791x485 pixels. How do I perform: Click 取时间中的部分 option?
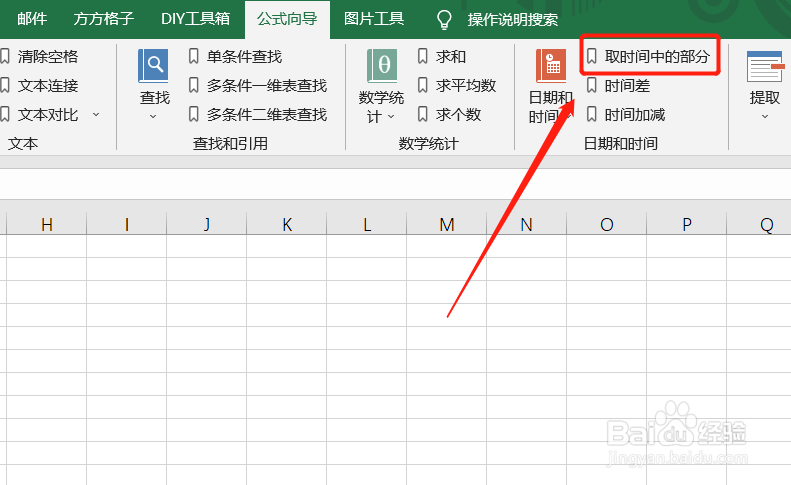pyautogui.click(x=649, y=56)
